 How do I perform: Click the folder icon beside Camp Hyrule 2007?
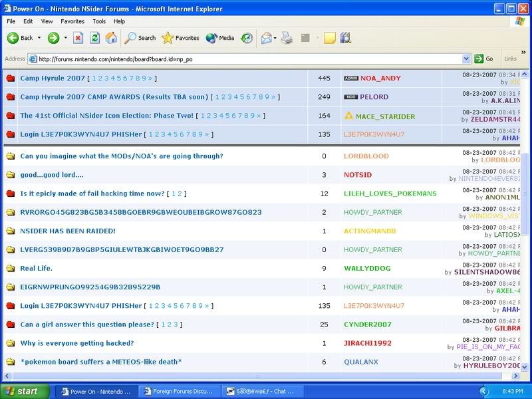point(11,78)
